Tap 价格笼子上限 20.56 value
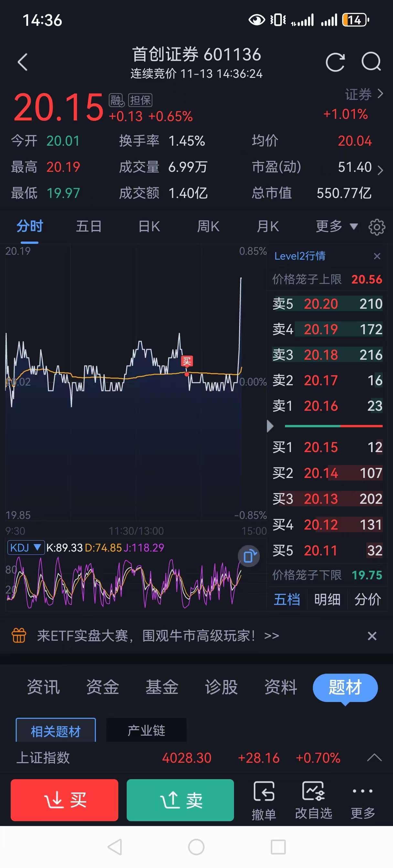Image resolution: width=393 pixels, height=868 pixels. pos(367,279)
